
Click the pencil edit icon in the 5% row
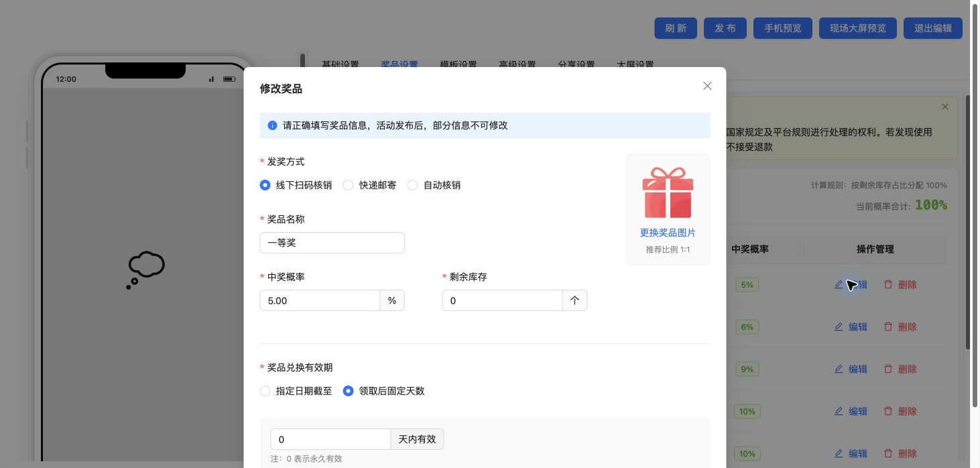838,284
